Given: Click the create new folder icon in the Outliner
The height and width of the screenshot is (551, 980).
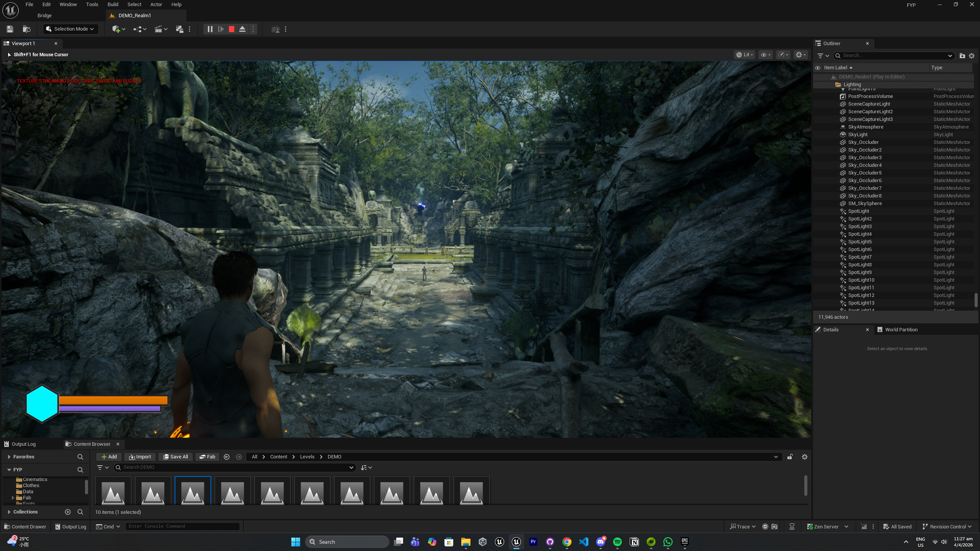Looking at the screenshot, I should [962, 56].
